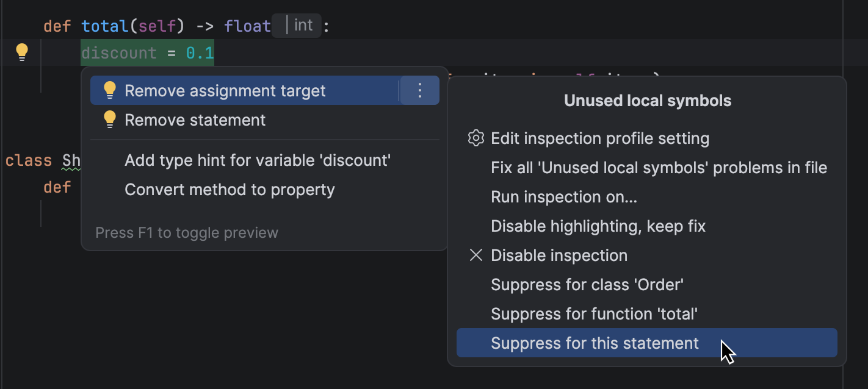Select Disable inspection
Image resolution: width=868 pixels, height=389 pixels.
pos(647,255)
